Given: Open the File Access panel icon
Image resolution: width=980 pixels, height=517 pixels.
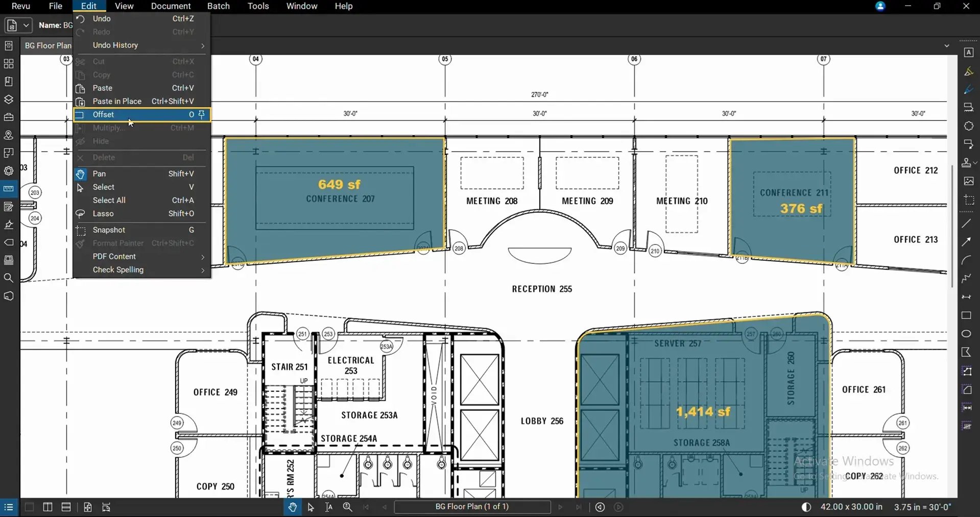Looking at the screenshot, I should 9,46.
